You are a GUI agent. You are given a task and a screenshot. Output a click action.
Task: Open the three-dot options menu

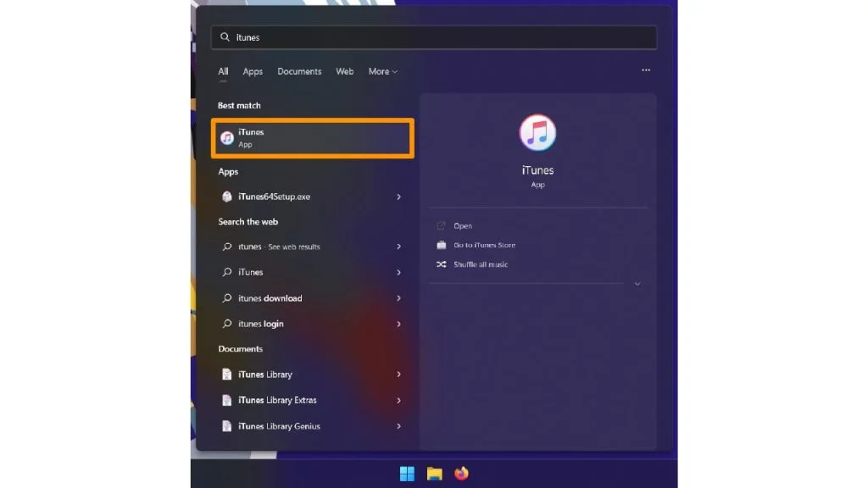pyautogui.click(x=646, y=70)
